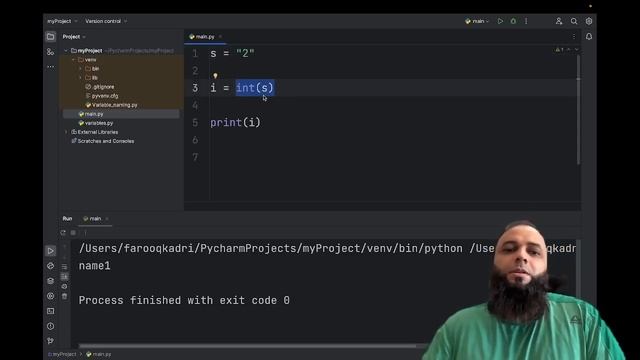Open main run configuration dropdown
This screenshot has height=360, width=640.
pyautogui.click(x=477, y=21)
